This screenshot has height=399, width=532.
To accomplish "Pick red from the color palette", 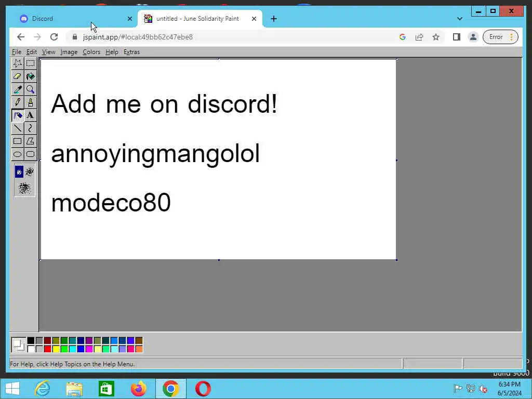I will [x=47, y=349].
